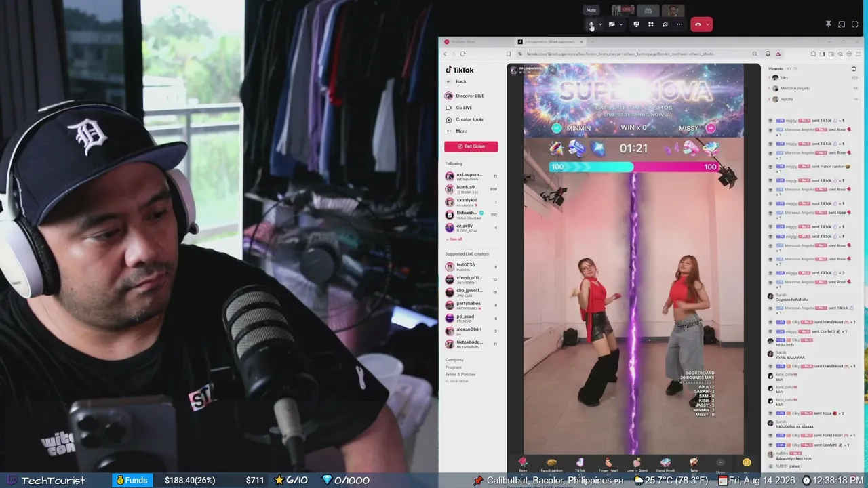Select the LIVE stream participant thumbnail
868x488 pixels.
[x=623, y=10]
